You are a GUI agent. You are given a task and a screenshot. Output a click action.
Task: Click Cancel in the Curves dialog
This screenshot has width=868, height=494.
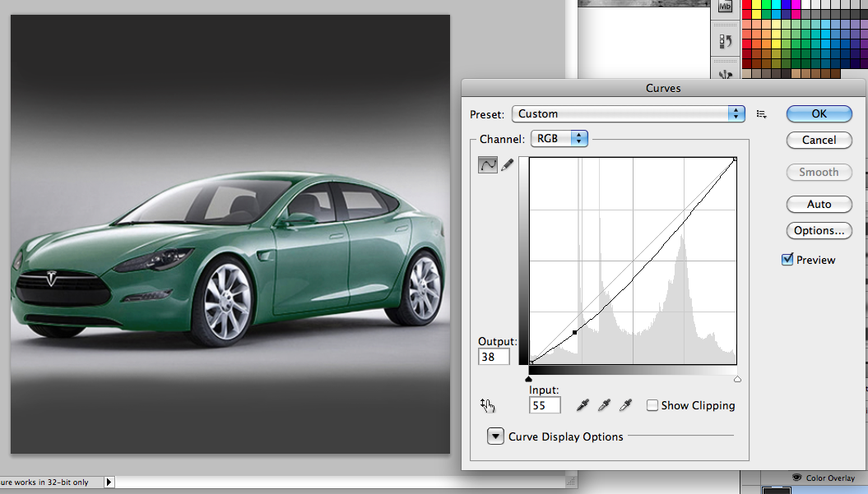pos(819,140)
